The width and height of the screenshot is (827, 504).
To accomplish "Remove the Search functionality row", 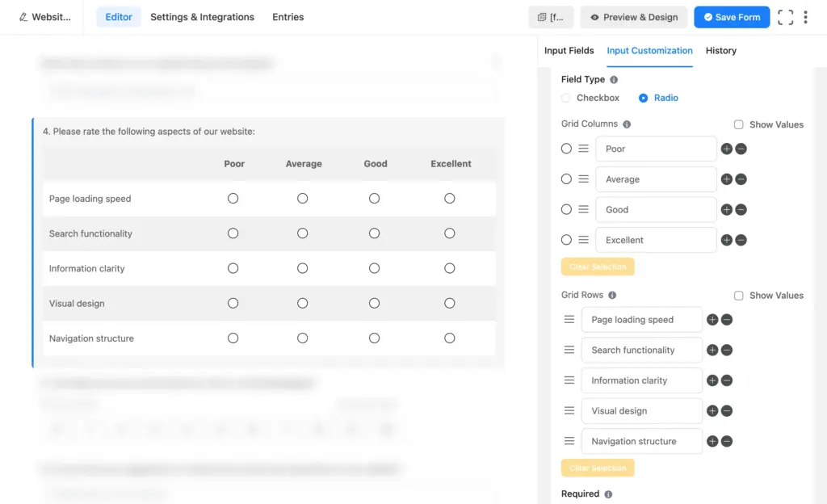I will pyautogui.click(x=726, y=350).
